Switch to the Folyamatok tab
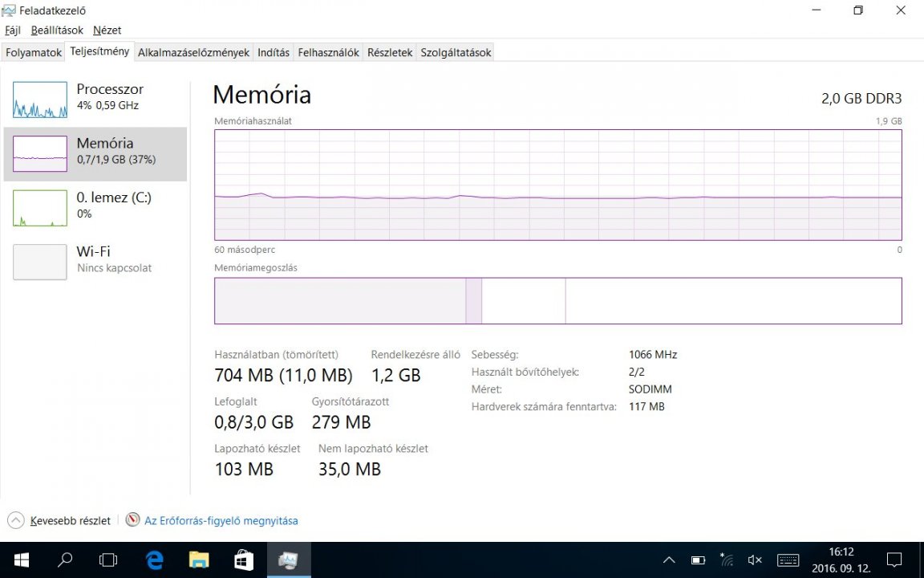Screen dimensions: 924x578 click(x=34, y=53)
